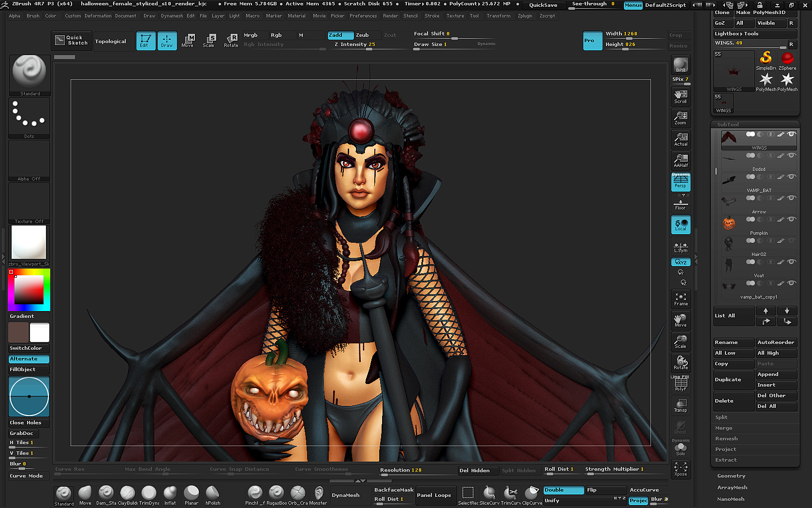Click the Zoom canvas icon
The height and width of the screenshot is (508, 812).
point(680,118)
